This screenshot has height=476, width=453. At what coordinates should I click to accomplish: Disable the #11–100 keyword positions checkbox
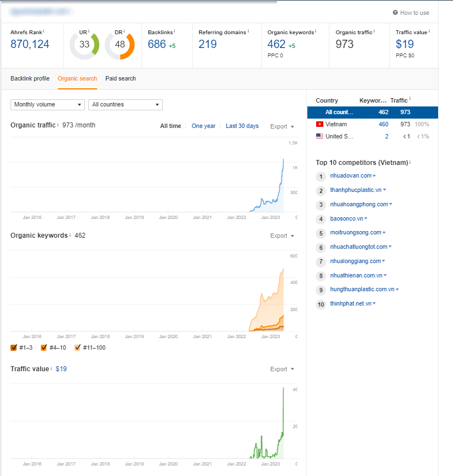(77, 347)
